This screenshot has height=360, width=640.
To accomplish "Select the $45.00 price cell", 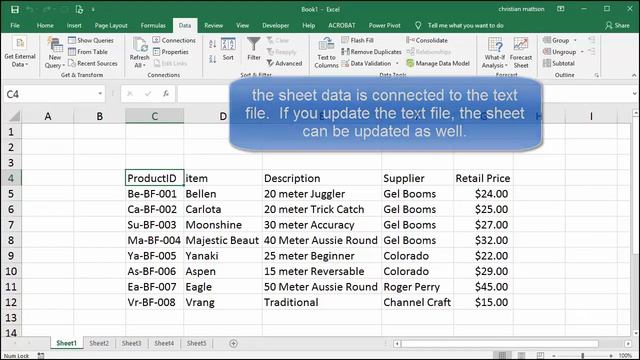I will click(483, 287).
